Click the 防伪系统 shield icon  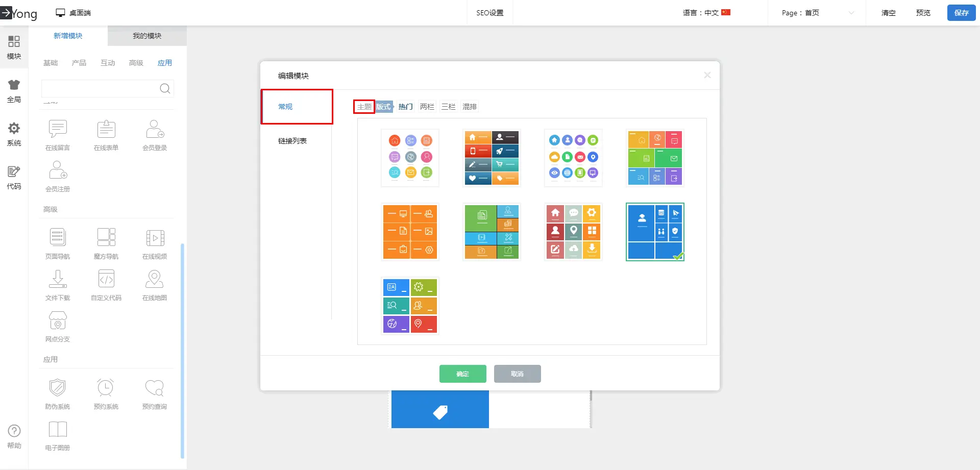point(58,388)
